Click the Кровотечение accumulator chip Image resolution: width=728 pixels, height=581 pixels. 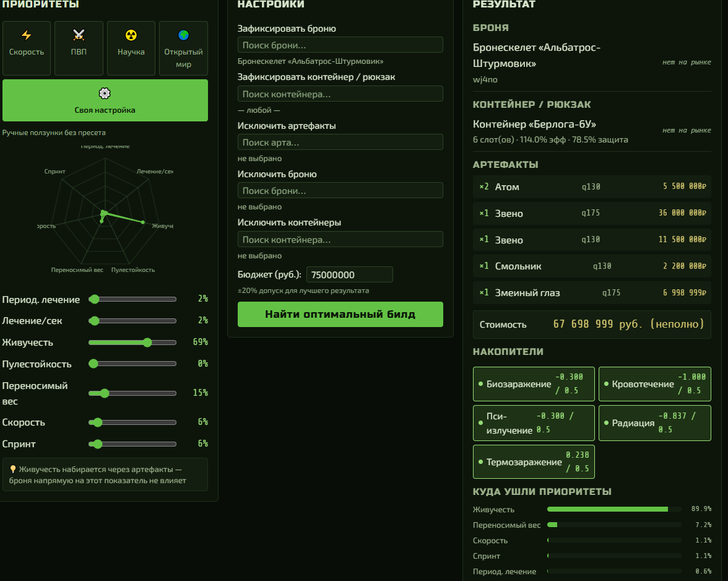655,384
